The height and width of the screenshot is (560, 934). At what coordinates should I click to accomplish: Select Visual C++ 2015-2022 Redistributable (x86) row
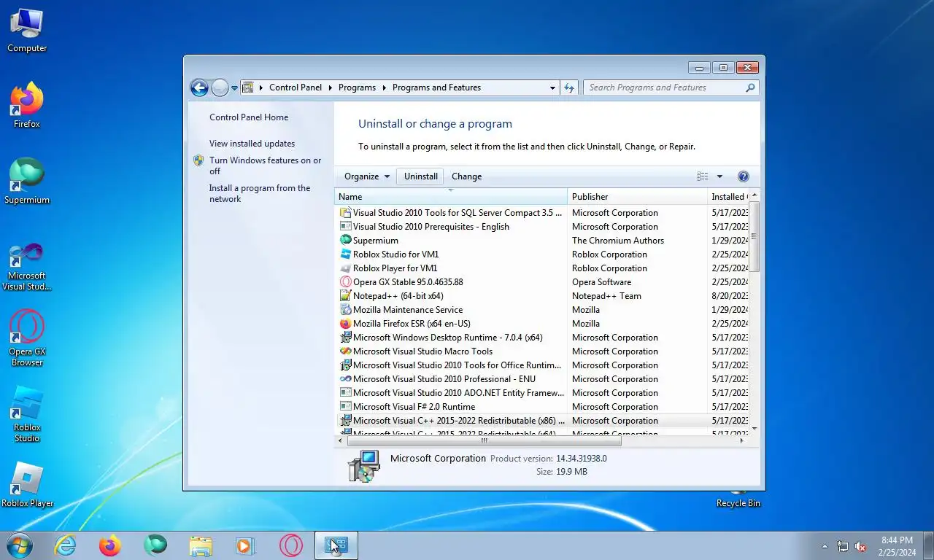click(x=542, y=421)
